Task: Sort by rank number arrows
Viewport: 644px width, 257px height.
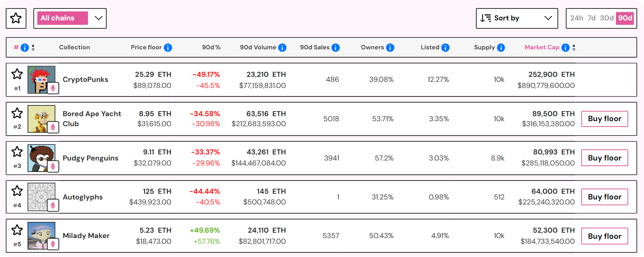Action: (x=33, y=48)
